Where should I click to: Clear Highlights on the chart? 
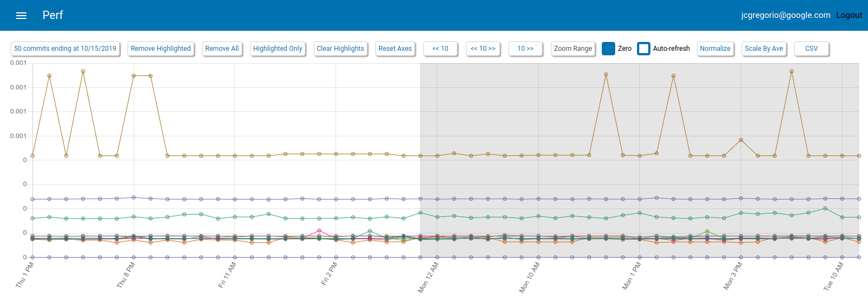tap(340, 49)
